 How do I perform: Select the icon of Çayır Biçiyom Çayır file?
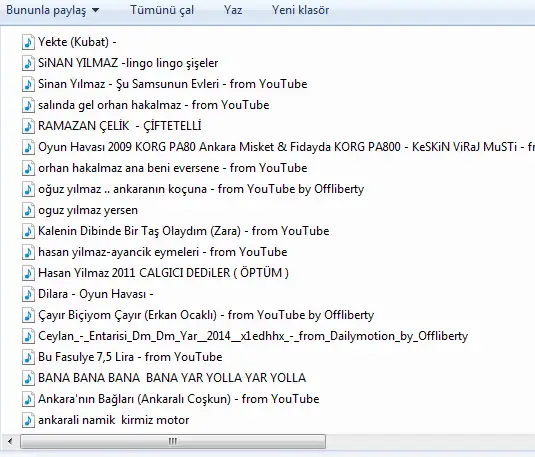[28, 315]
